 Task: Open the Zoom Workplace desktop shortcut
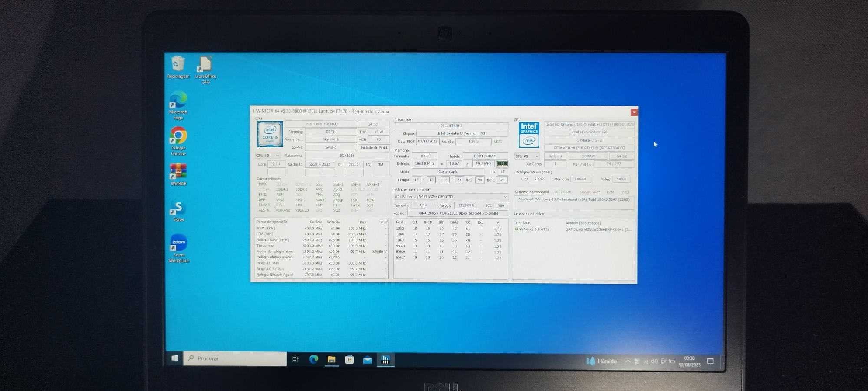179,249
